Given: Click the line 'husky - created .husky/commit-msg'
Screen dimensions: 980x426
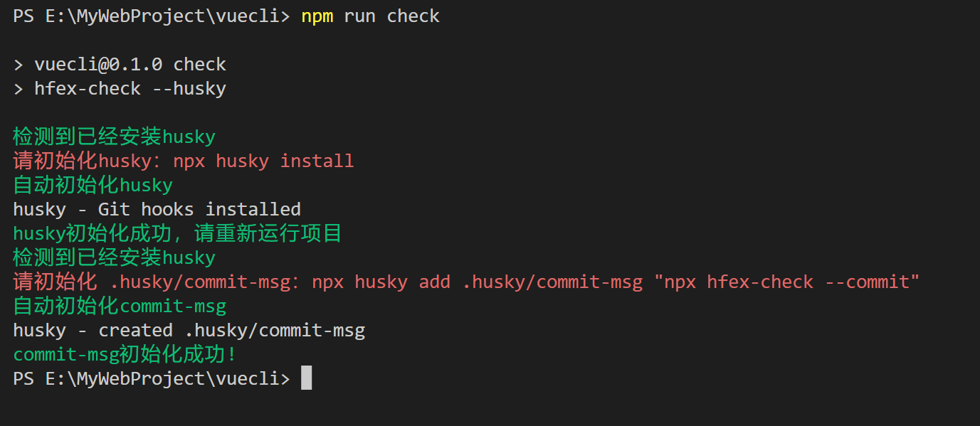Looking at the screenshot, I should click(189, 331).
